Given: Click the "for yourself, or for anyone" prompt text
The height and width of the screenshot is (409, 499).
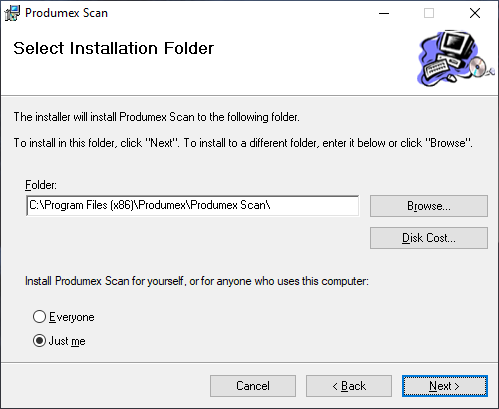Looking at the screenshot, I should [197, 281].
